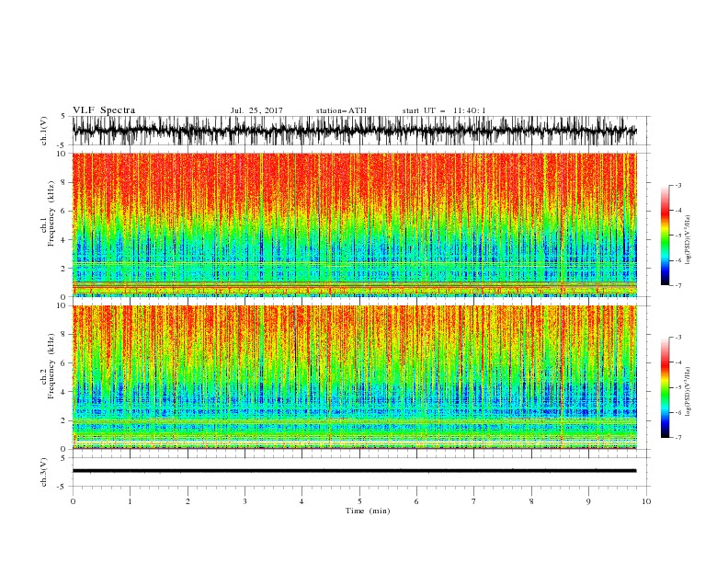
Task: Click the time axis tick label "3"
Action: click(x=245, y=501)
